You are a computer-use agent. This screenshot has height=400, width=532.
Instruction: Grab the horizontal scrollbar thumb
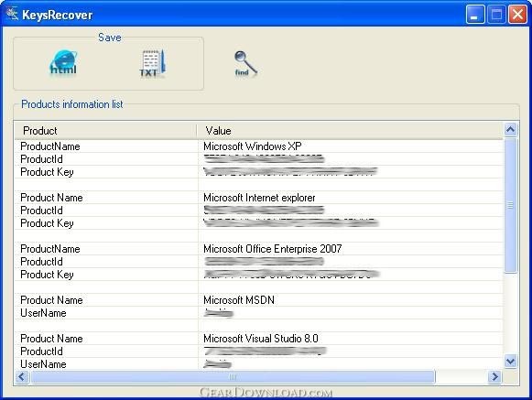tap(233, 376)
